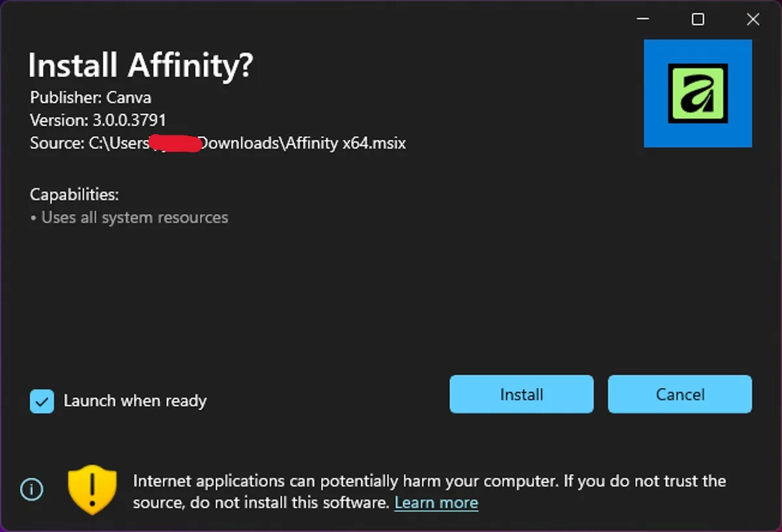Cancel the Affinity installation
Screen dimensions: 782x532
click(680, 394)
